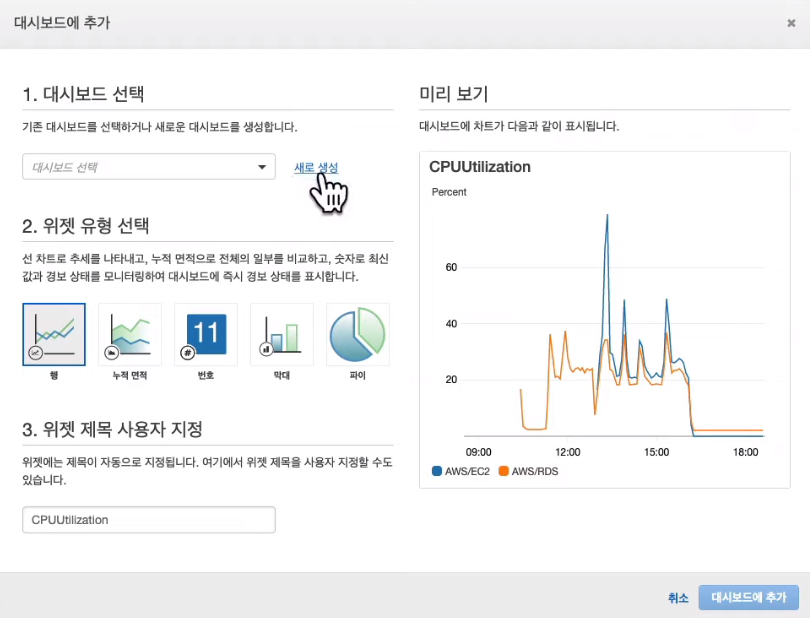Click the CPUUtilization preview chart title

pos(480,167)
